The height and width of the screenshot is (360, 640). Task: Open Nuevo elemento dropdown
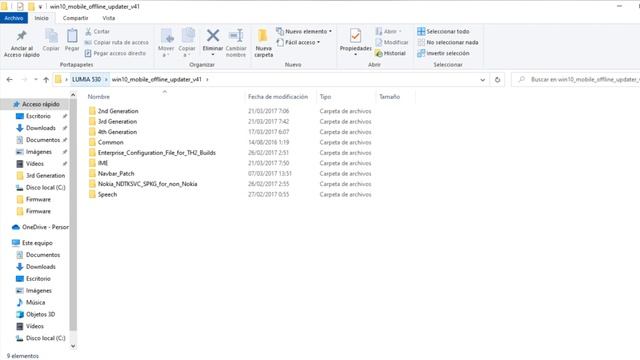[304, 31]
